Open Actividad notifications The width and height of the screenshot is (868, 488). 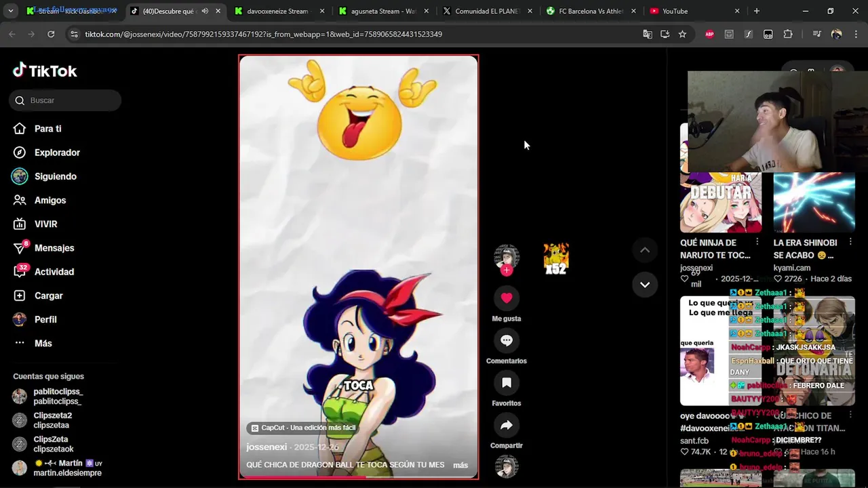pyautogui.click(x=54, y=272)
